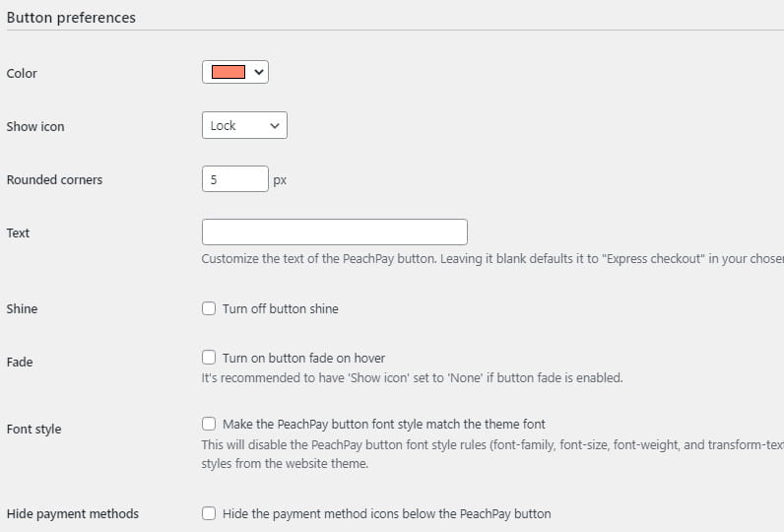Open the Show icon dropdown set to Lock
This screenshot has width=784, height=532.
pyautogui.click(x=244, y=125)
